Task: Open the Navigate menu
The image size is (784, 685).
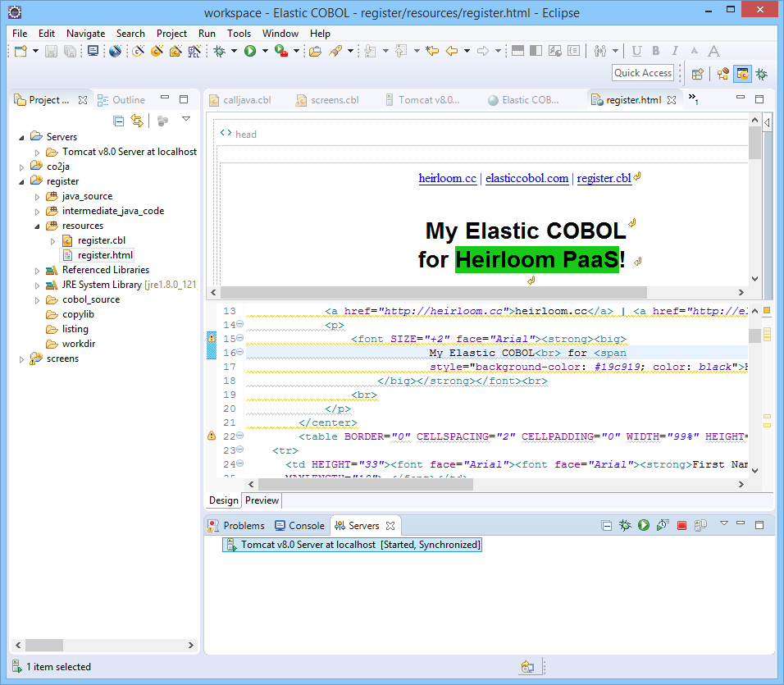Action: tap(85, 34)
